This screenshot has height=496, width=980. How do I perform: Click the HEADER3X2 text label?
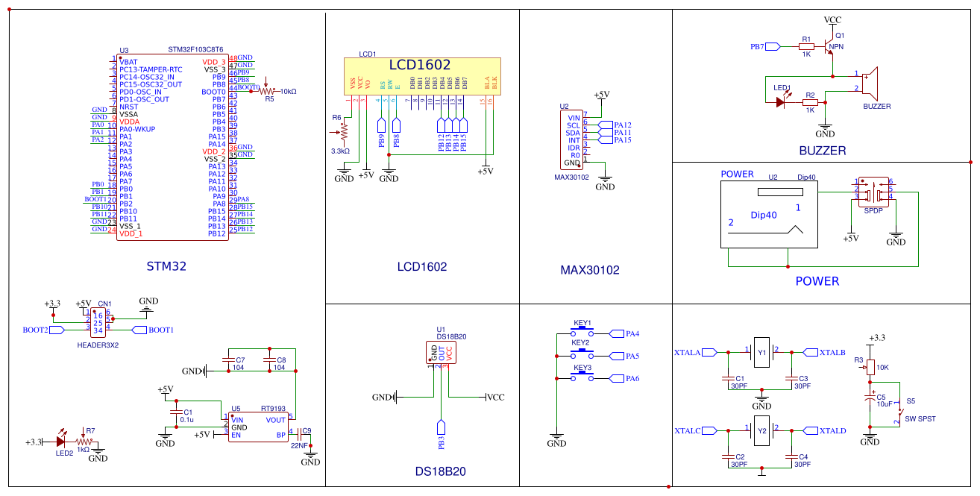[98, 345]
